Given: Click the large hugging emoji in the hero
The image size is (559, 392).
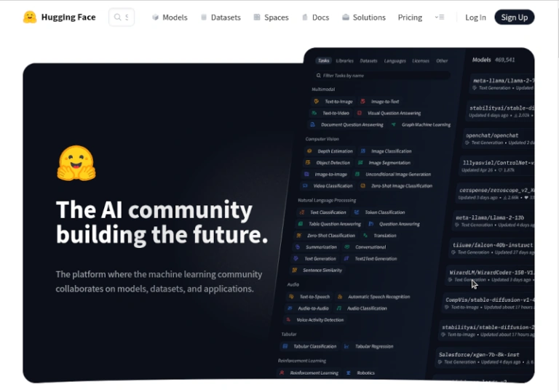Looking at the screenshot, I should 76,163.
